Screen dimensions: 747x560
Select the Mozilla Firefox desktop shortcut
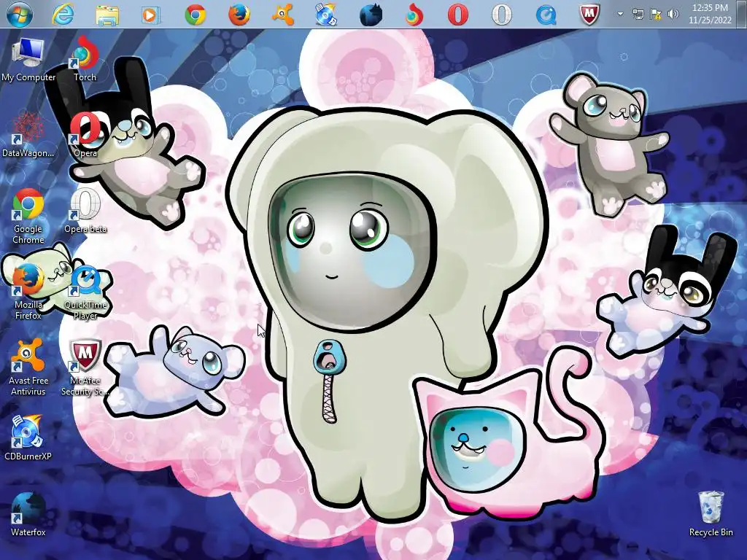click(x=28, y=292)
